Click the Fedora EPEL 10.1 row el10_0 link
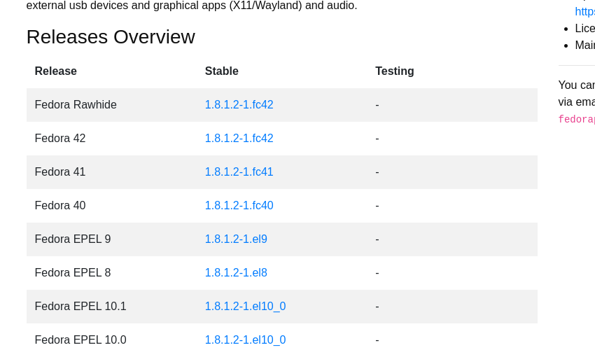Screen dimensions: 595x364 click(245, 307)
